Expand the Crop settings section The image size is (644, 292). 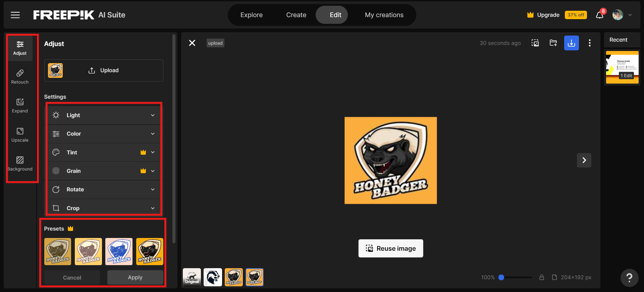104,208
